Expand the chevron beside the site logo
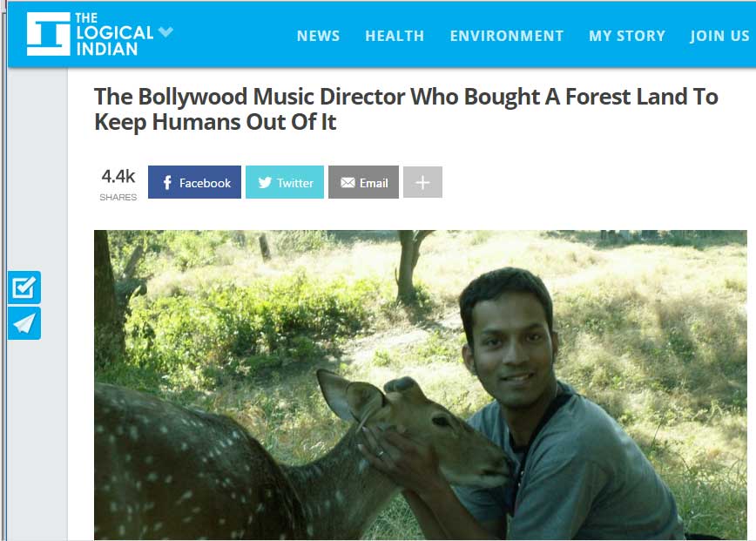The height and width of the screenshot is (541, 756). click(x=165, y=32)
